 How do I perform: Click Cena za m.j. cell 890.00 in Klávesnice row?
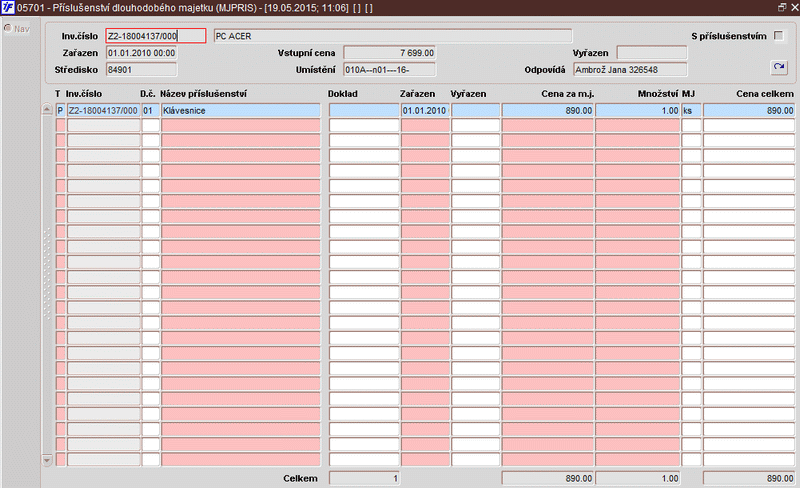[x=548, y=110]
